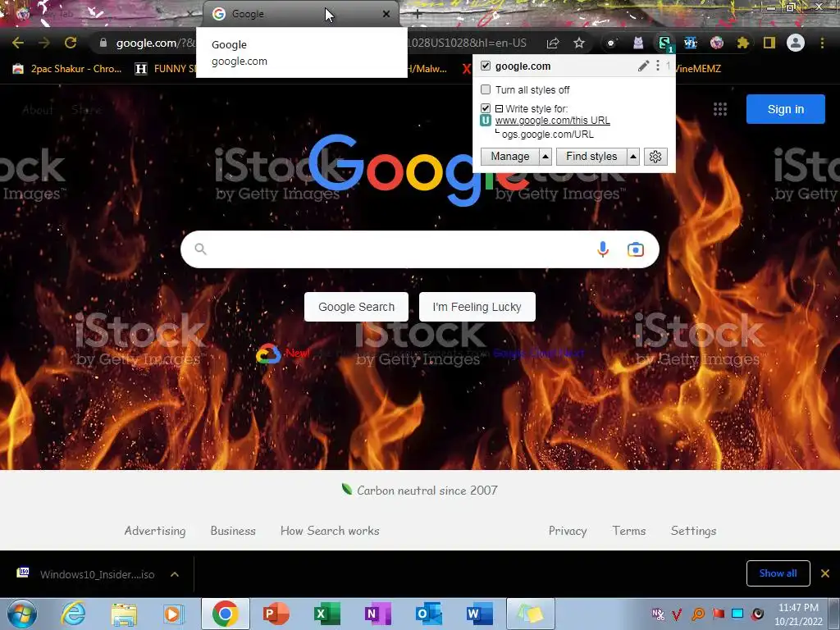Open the Privacy footer link
The image size is (840, 630).
(568, 531)
